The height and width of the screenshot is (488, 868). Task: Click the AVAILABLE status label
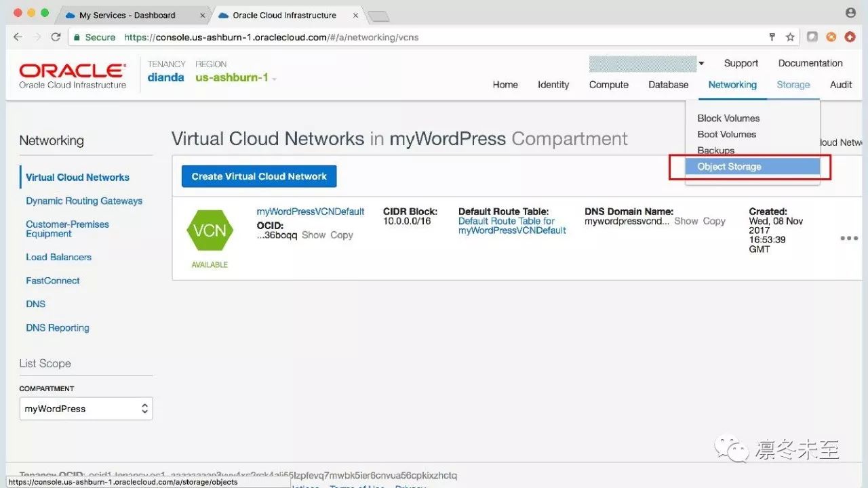(210, 265)
